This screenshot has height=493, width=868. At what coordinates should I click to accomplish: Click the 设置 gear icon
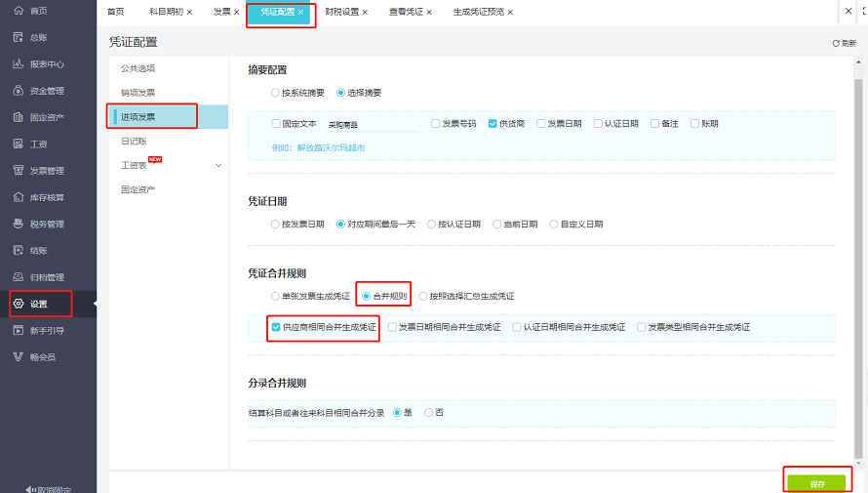19,304
